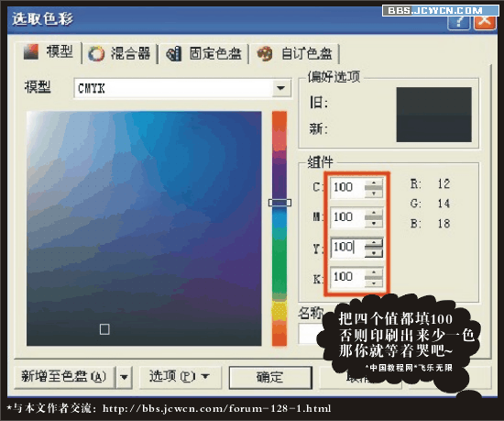
Task: Click inside the M value field
Action: click(347, 217)
